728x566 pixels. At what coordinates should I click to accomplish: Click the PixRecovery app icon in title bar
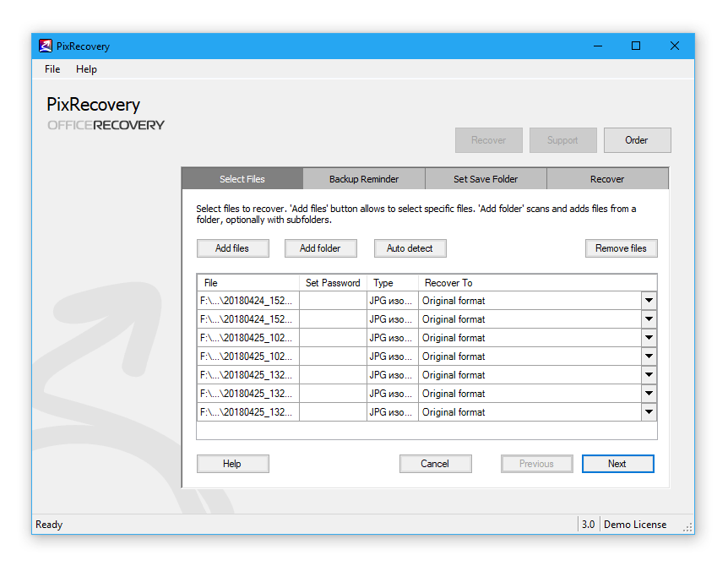coord(45,46)
